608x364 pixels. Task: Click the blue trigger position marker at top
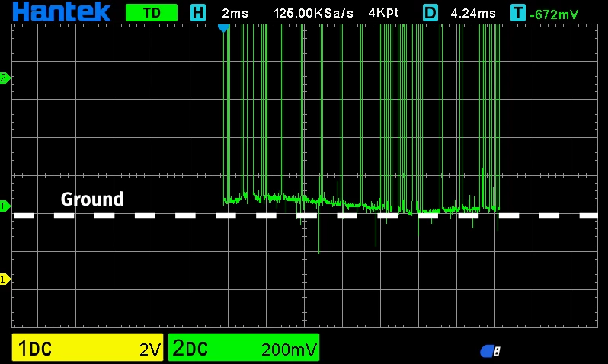pyautogui.click(x=223, y=28)
